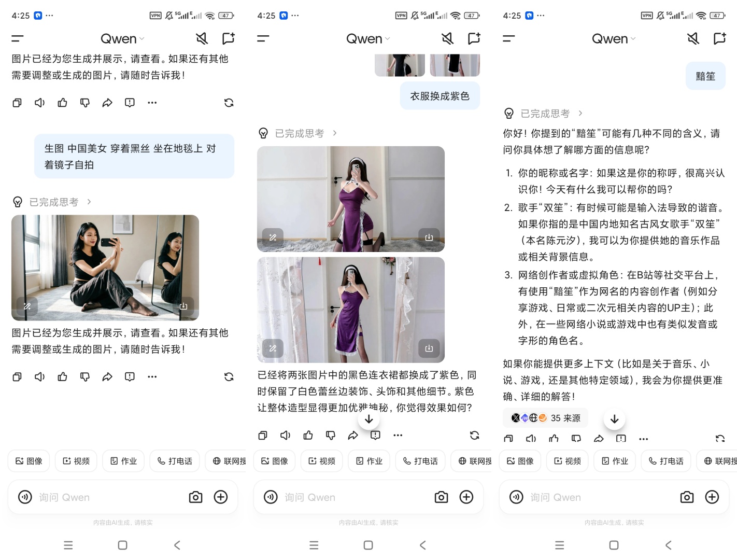Open the first purple dress image
737x560 pixels.
click(351, 199)
